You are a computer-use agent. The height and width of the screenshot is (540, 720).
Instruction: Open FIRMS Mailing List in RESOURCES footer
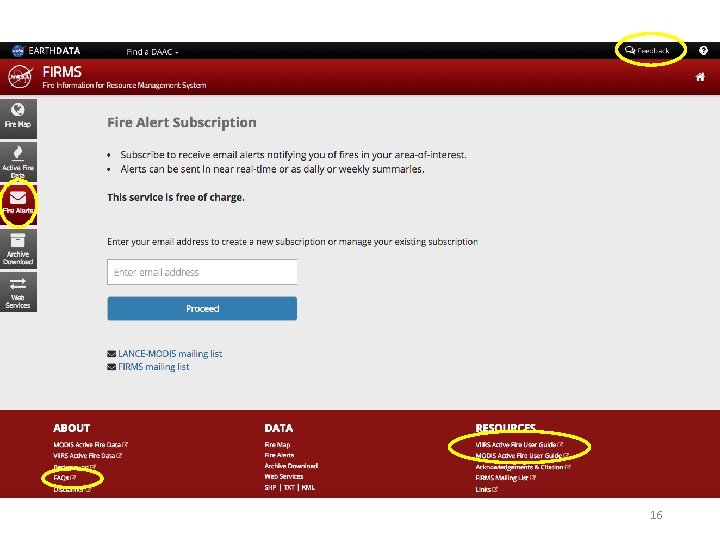505,478
